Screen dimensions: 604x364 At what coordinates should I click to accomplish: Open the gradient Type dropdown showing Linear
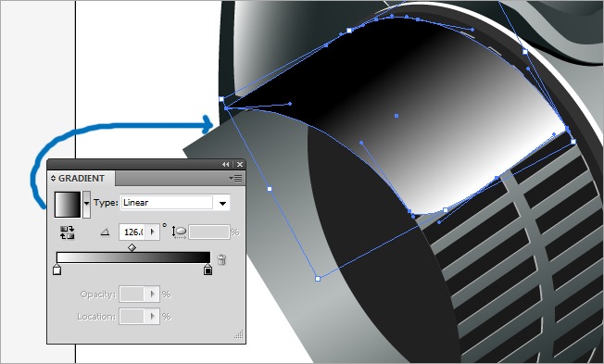point(176,203)
